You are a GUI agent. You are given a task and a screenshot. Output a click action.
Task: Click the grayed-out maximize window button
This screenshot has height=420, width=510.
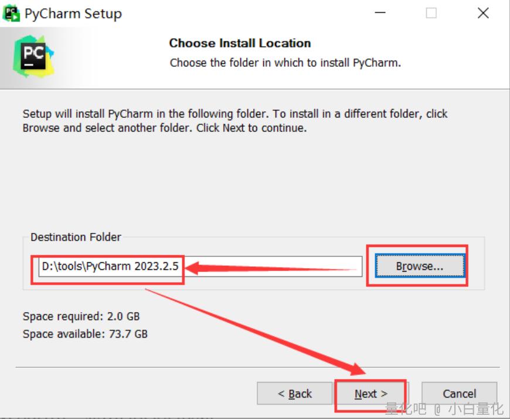[x=431, y=13]
